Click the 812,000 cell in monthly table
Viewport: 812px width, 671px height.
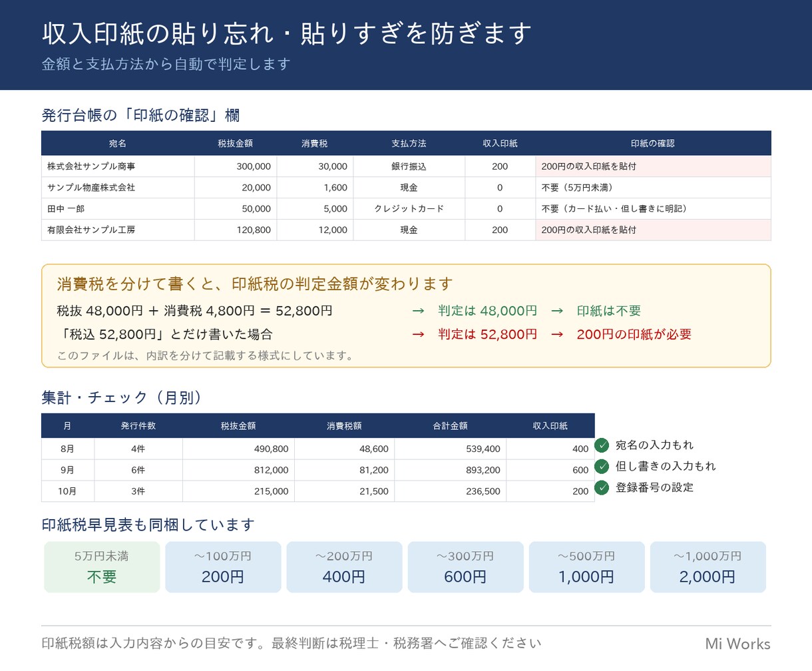tap(238, 470)
